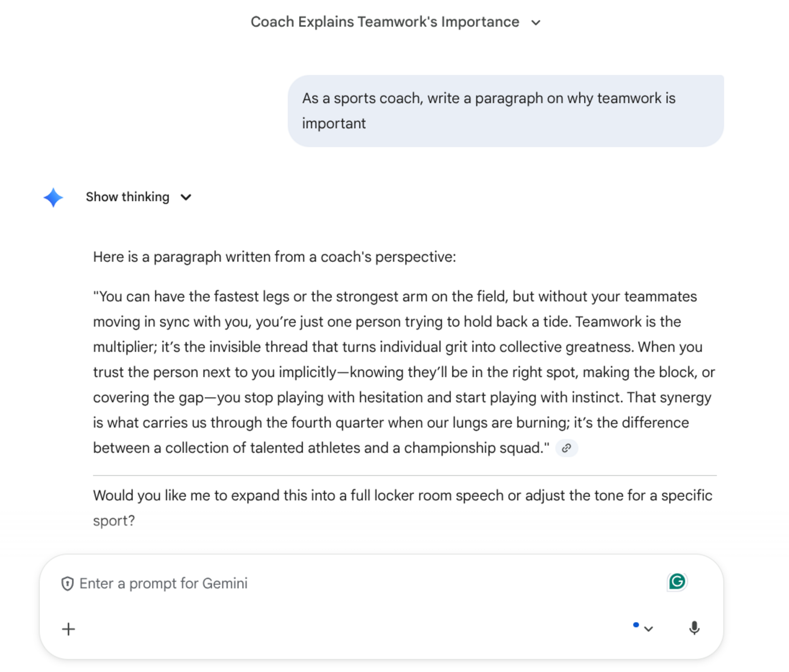Click the "Here is a paragraph written" intro line
Viewport: 789px width, 672px height.
click(274, 257)
